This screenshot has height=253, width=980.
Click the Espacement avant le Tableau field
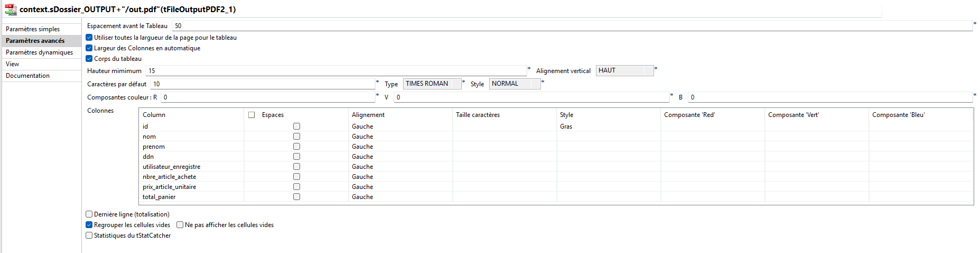click(572, 26)
